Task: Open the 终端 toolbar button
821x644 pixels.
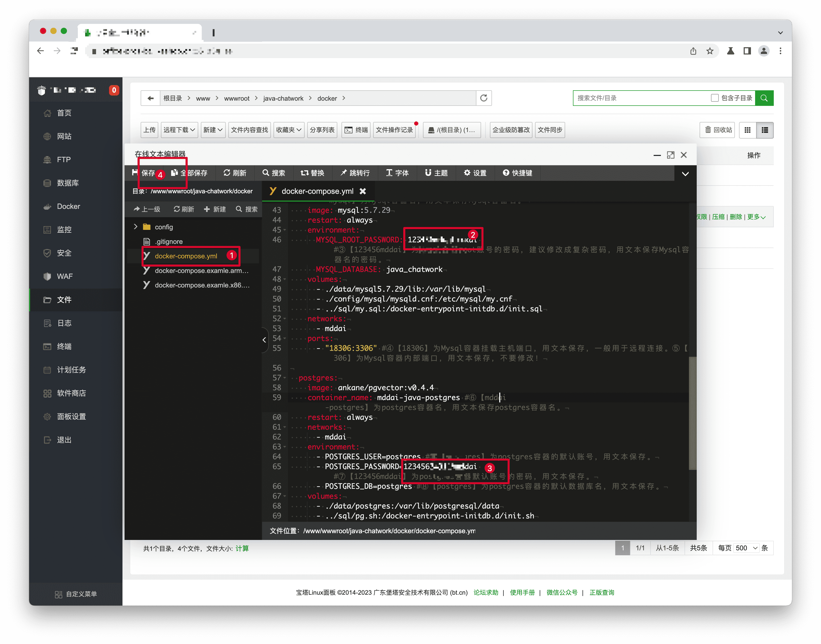Action: [x=356, y=130]
